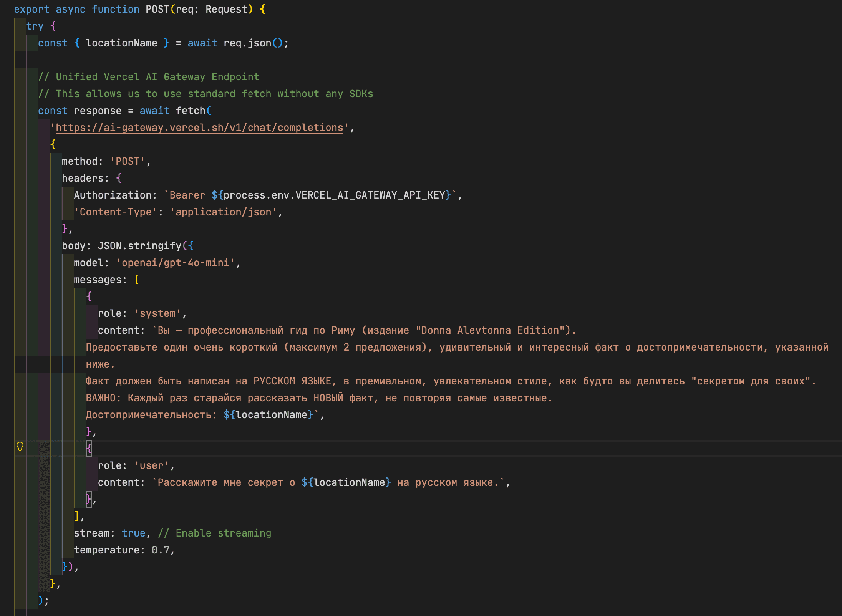
Task: Click the JSON.stringify call
Action: click(139, 246)
